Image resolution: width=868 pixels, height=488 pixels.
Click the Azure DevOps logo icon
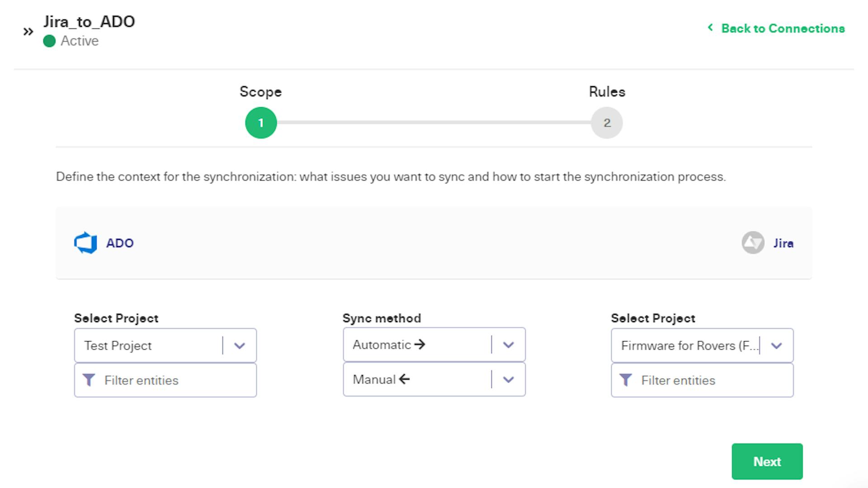(85, 243)
